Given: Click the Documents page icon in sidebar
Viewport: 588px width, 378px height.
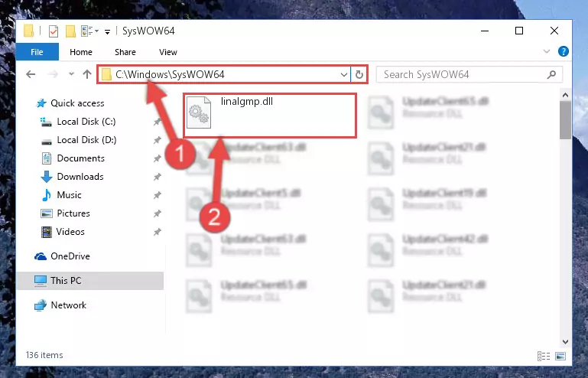Looking at the screenshot, I should tap(47, 158).
